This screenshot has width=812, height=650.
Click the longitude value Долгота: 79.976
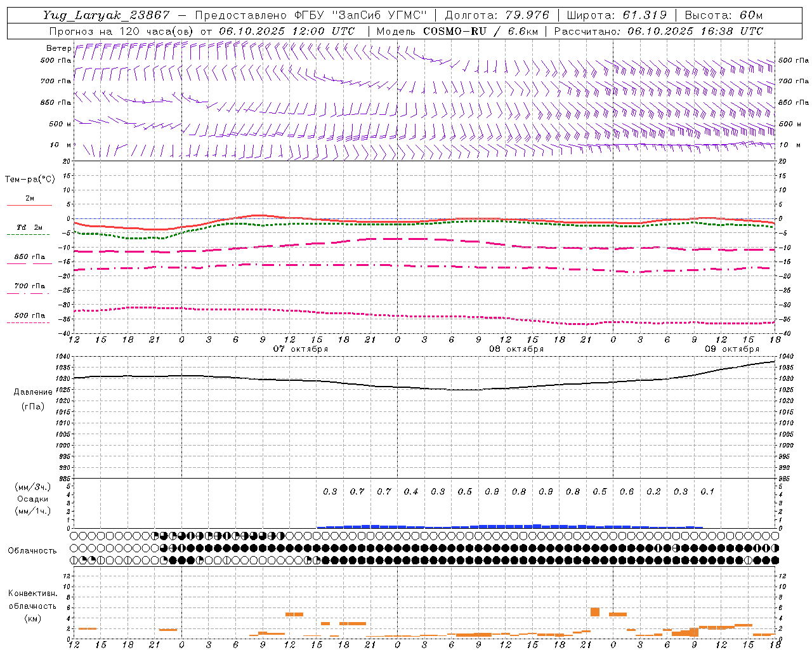pyautogui.click(x=497, y=15)
